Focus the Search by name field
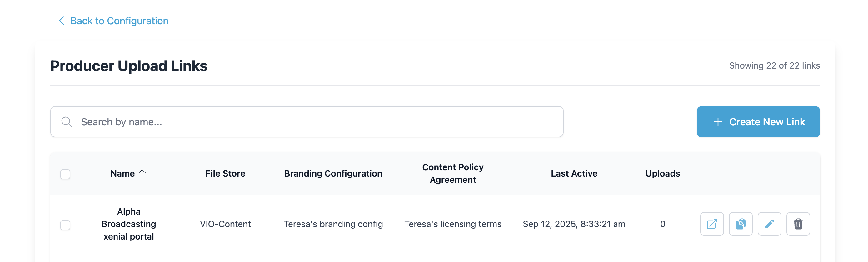Viewport: 868px width, 262px height. (307, 122)
